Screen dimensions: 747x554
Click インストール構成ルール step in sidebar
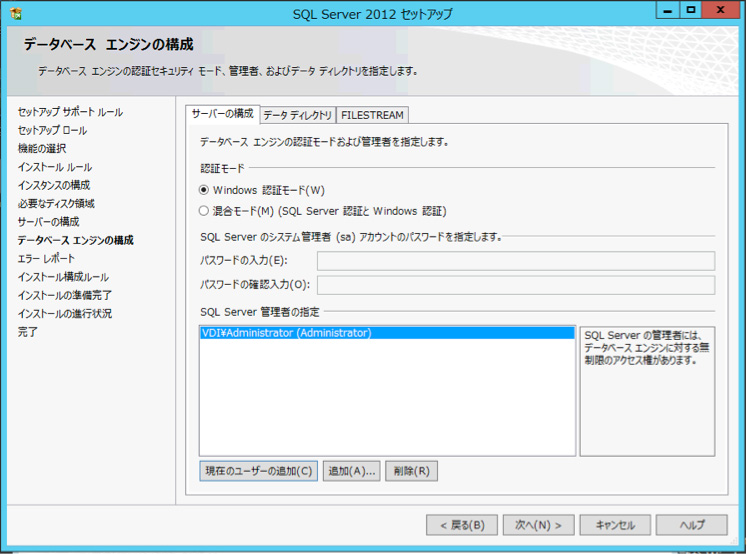63,277
